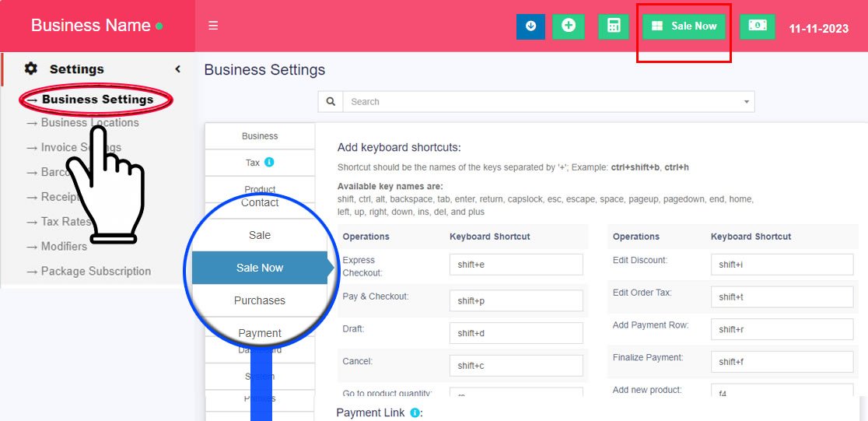868x421 pixels.
Task: Go to Modifiers in the sidebar
Action: 64,246
